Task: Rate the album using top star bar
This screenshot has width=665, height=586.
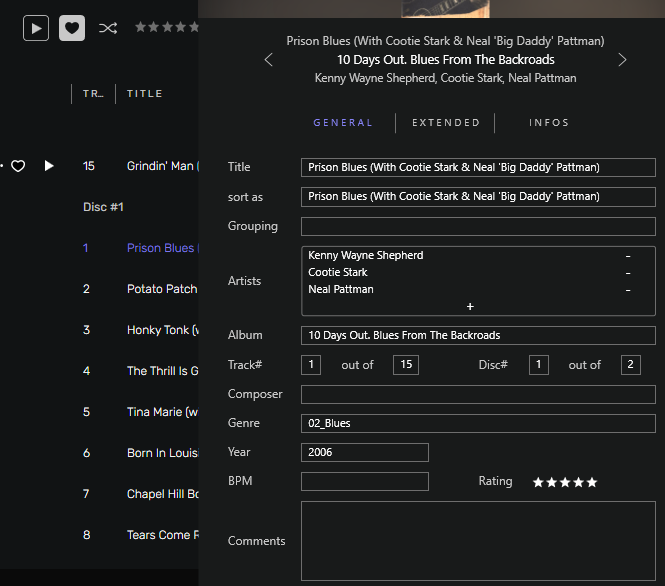Action: coord(167,27)
